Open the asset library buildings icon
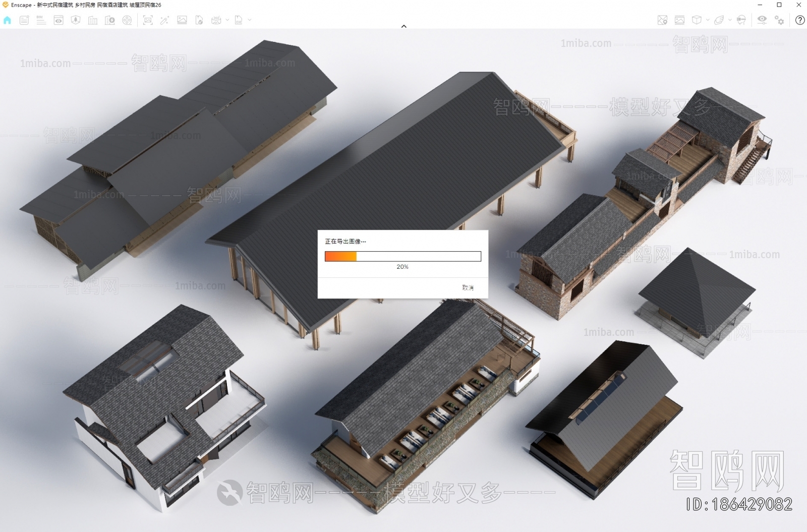807x532 pixels. click(x=93, y=20)
